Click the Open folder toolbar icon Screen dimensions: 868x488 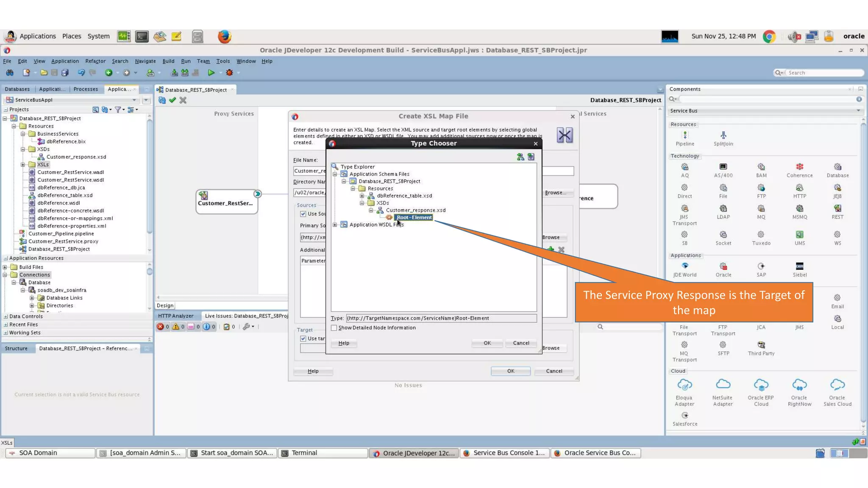pyautogui.click(x=44, y=73)
